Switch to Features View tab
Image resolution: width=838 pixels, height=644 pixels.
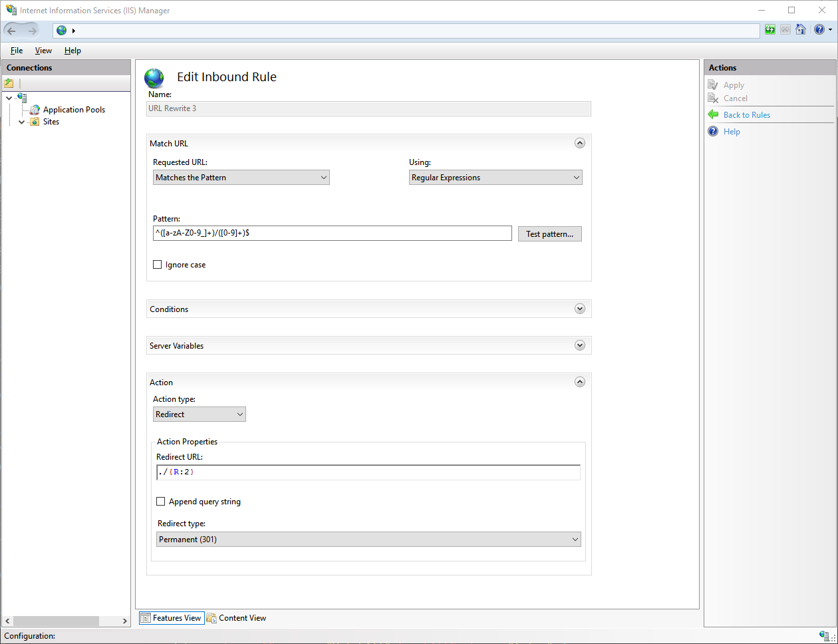pos(171,618)
